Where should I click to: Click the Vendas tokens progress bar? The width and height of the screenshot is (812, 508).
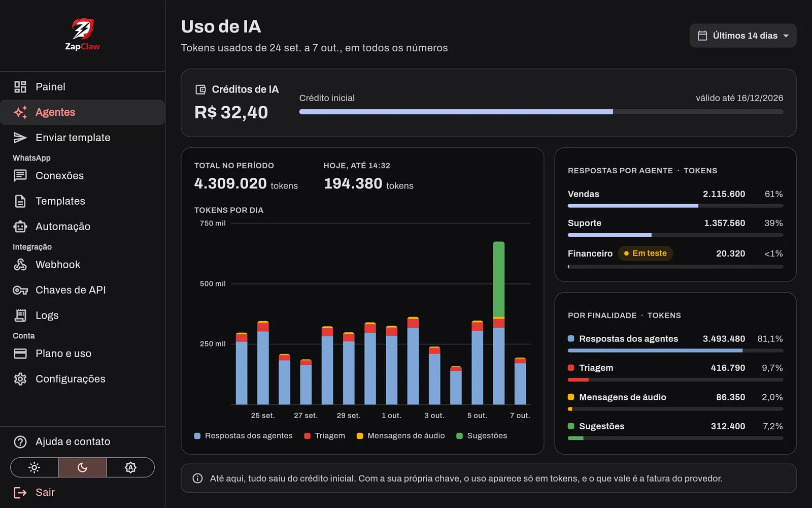[675, 206]
